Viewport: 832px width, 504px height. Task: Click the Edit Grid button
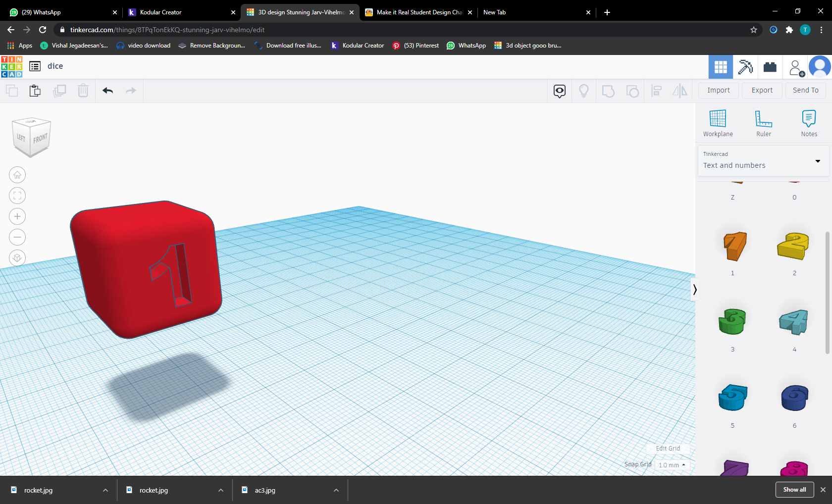tap(668, 449)
